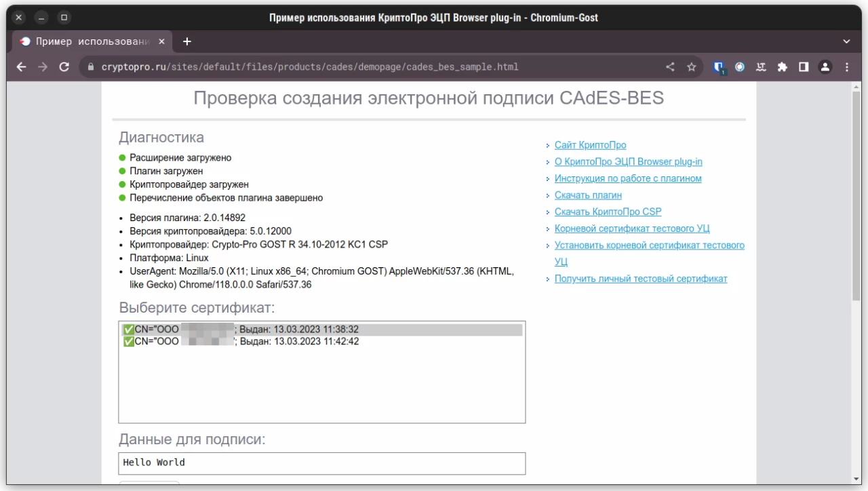Click the Hello World data input field

coord(322,463)
